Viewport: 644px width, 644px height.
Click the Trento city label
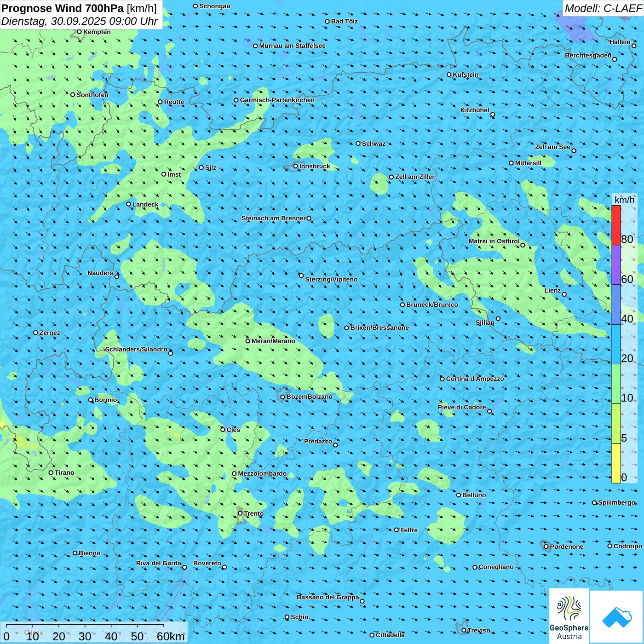tap(253, 513)
